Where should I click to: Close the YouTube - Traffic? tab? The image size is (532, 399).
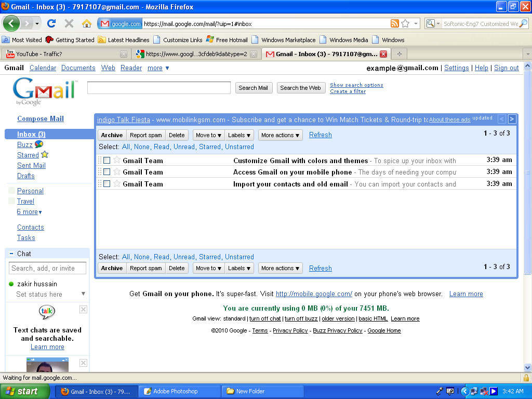point(124,54)
